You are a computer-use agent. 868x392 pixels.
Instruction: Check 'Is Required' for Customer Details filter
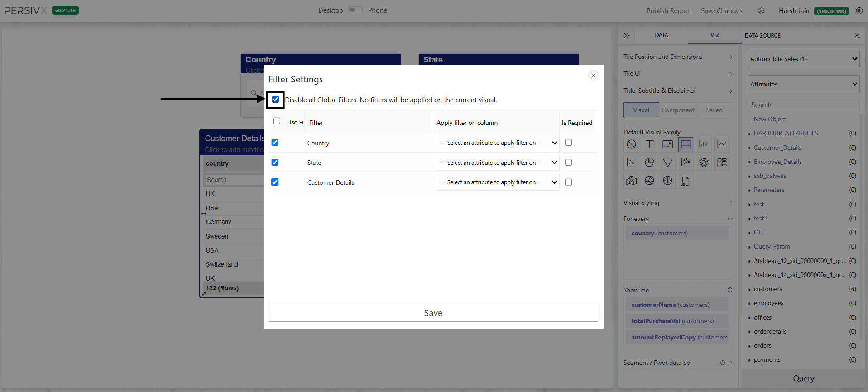click(x=568, y=182)
